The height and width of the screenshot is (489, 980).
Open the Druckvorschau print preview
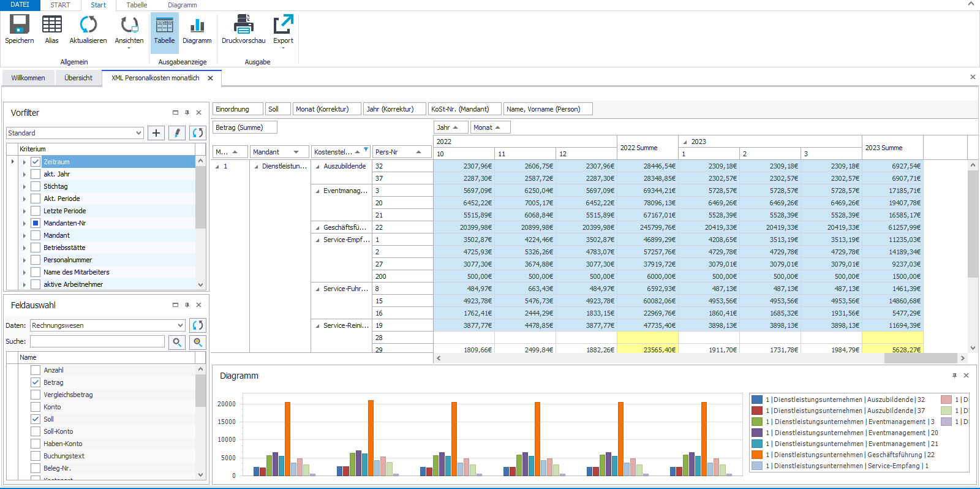243,25
